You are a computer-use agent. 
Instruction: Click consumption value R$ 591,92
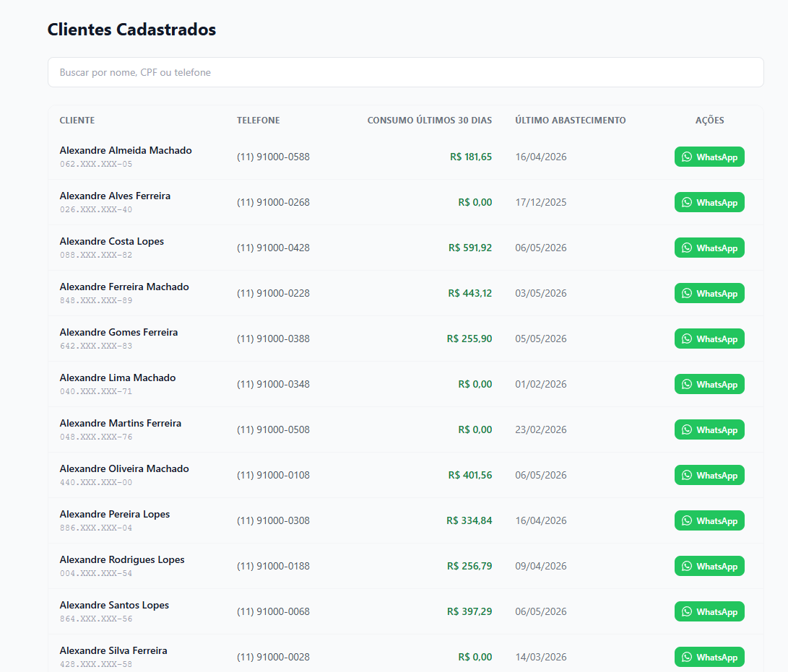point(470,248)
